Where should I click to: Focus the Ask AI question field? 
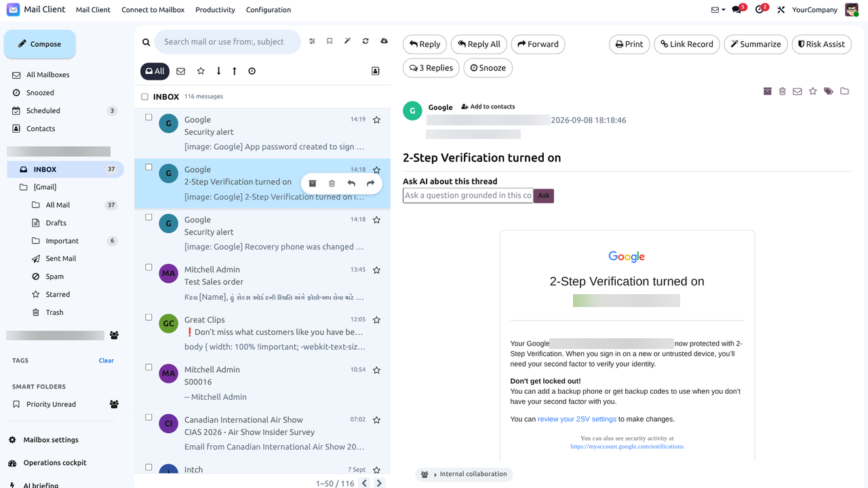click(x=468, y=195)
